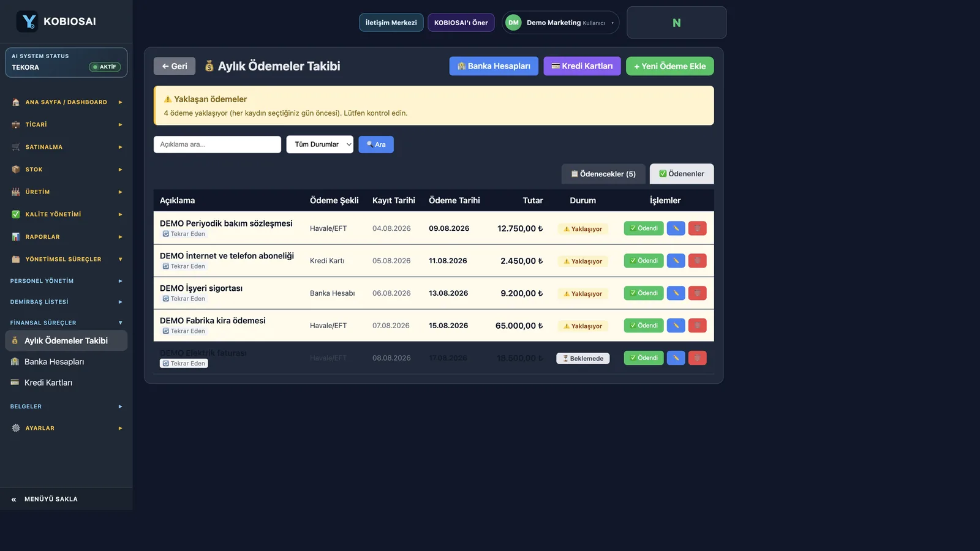Image resolution: width=980 pixels, height=551 pixels.
Task: Expand the Üretim menu arrow
Action: click(x=120, y=192)
